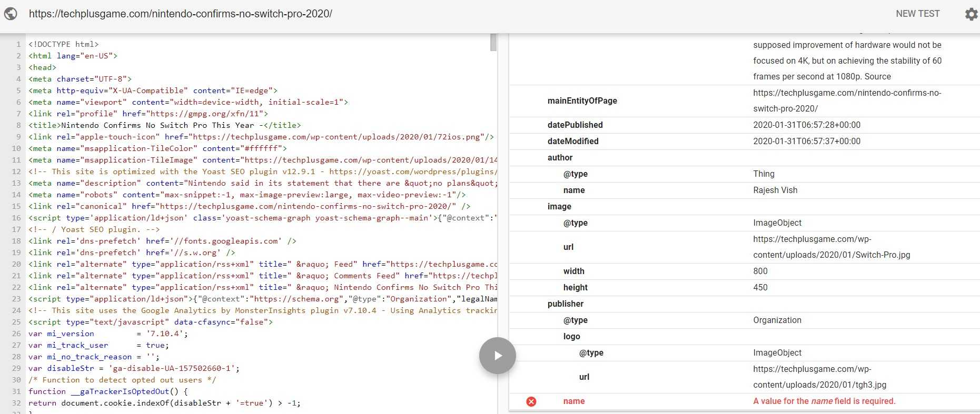
Task: Run the test with the play button
Action: [497, 356]
